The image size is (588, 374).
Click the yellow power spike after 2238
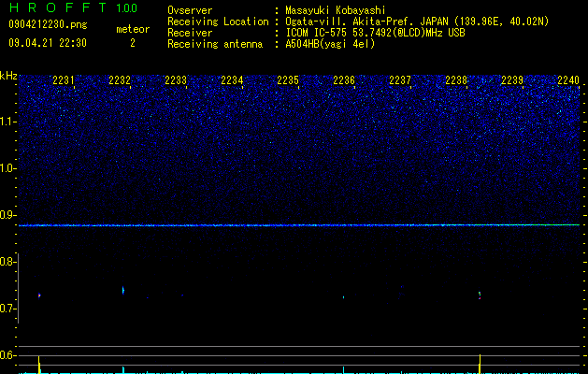(x=480, y=364)
